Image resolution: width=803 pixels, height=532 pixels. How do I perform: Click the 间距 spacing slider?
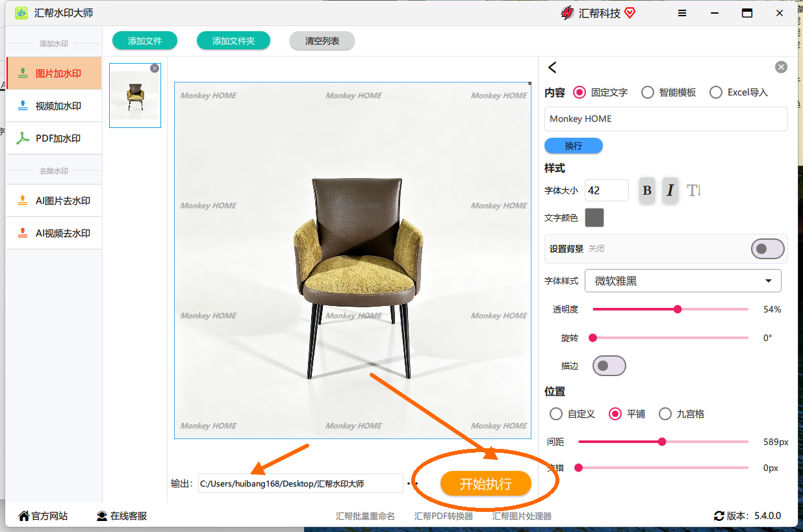click(x=663, y=442)
